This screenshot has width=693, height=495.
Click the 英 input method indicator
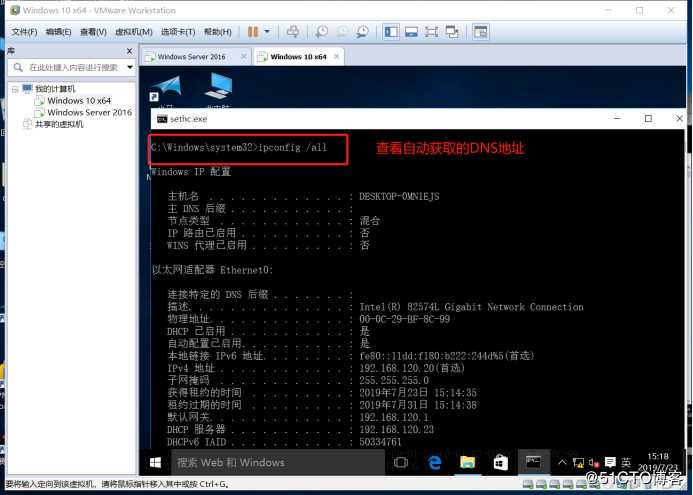(x=626, y=463)
